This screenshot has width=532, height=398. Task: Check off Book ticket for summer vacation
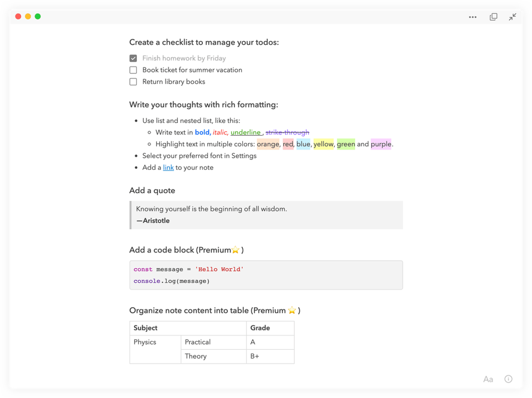133,70
